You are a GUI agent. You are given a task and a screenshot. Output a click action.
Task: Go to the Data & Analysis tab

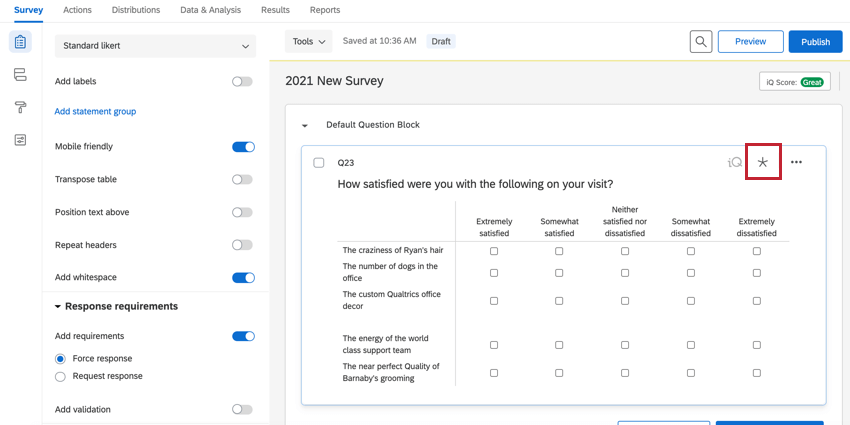(210, 10)
